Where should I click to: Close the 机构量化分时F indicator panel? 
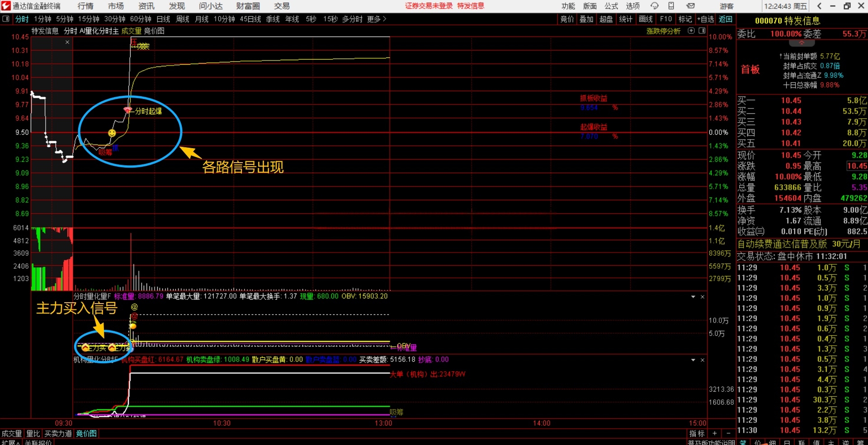pyautogui.click(x=703, y=360)
